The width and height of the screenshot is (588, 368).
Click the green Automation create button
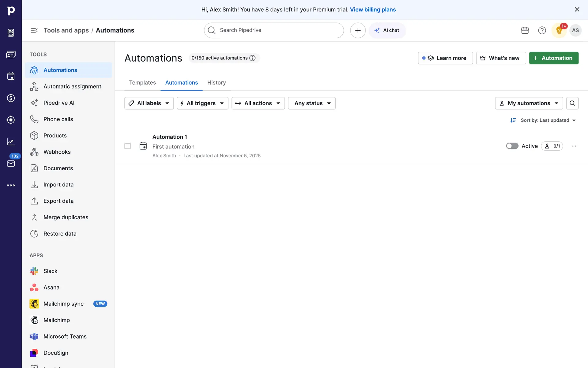point(554,58)
